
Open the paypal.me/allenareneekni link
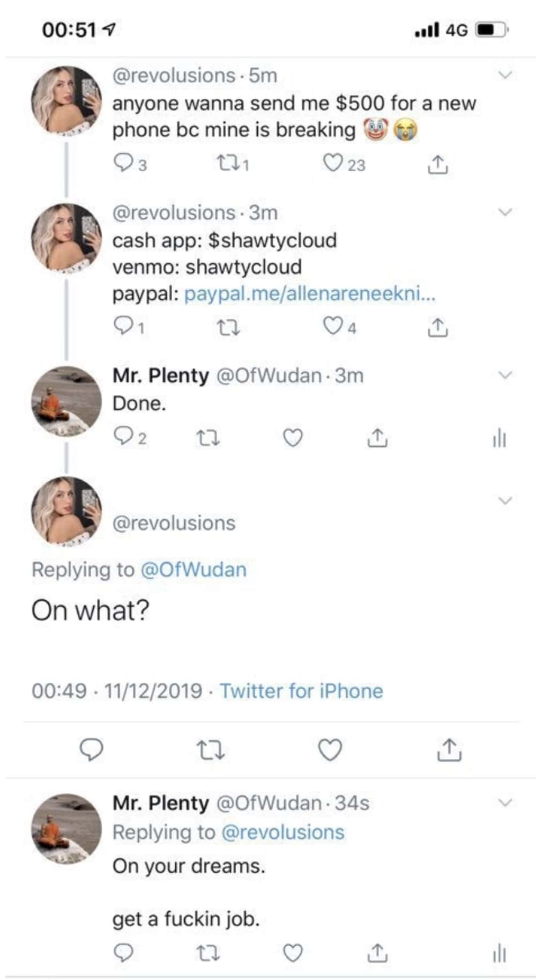tap(309, 294)
